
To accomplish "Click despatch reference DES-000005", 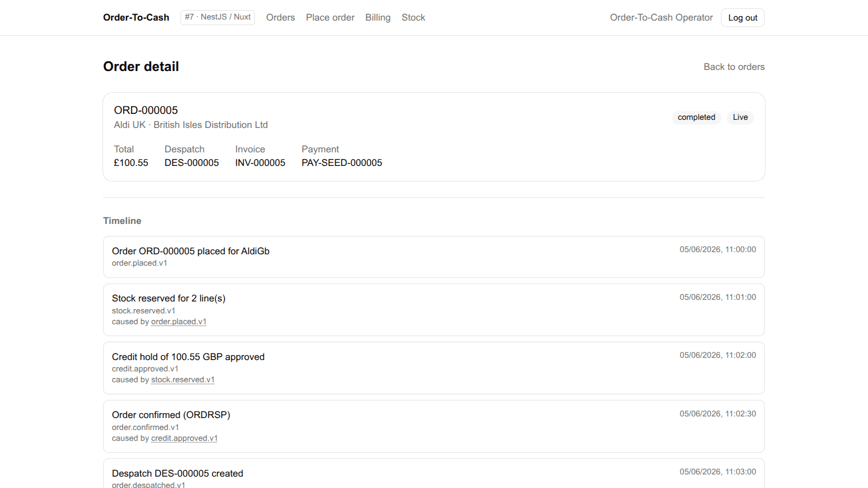I will click(192, 163).
